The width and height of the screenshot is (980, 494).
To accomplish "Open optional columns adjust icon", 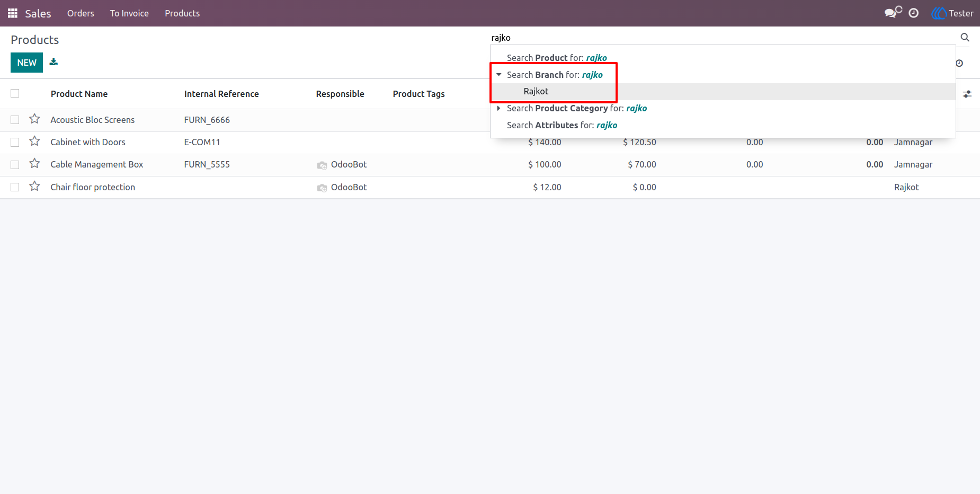I will click(x=967, y=94).
